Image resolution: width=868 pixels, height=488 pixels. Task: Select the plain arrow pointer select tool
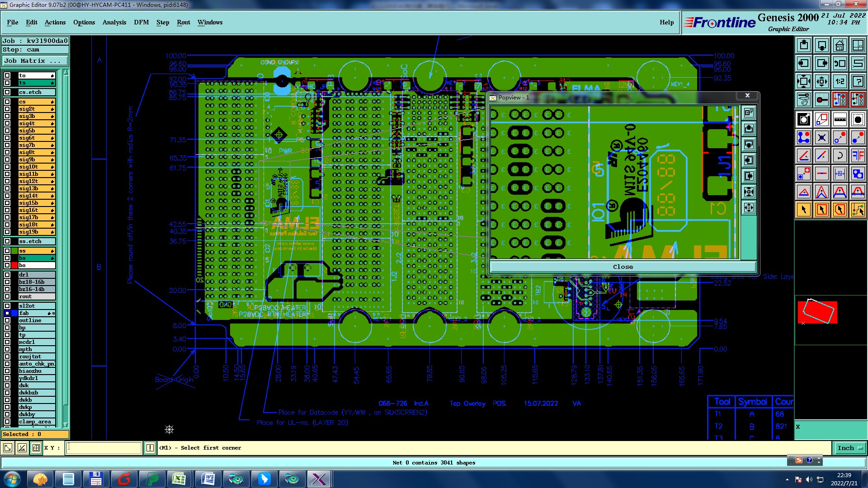(x=804, y=210)
